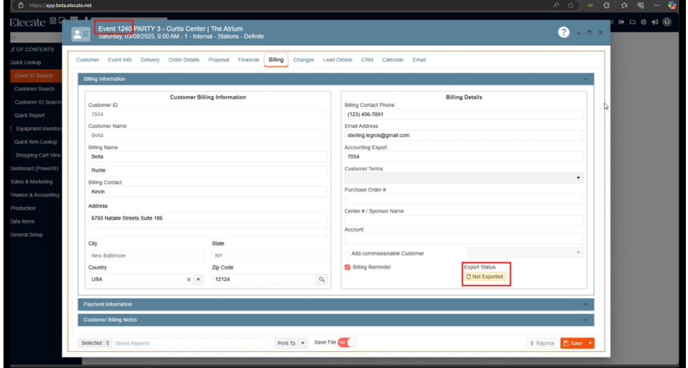
Task: Switch to the Customer tab
Action: pos(87,60)
